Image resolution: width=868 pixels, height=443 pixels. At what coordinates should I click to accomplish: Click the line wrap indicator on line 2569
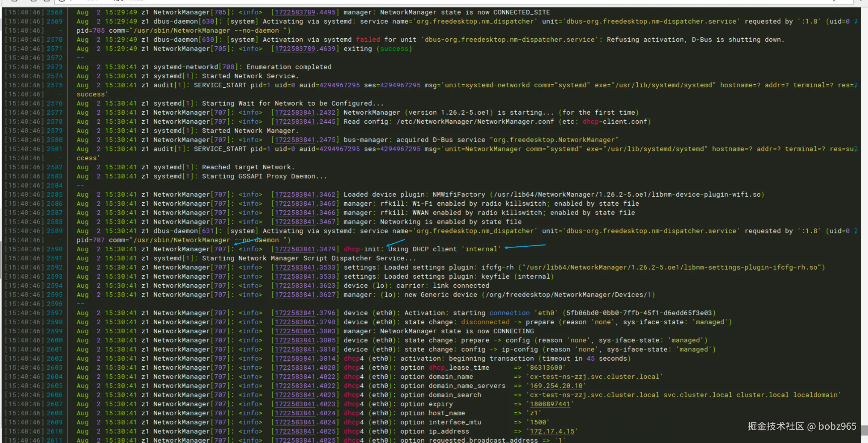click(855, 22)
